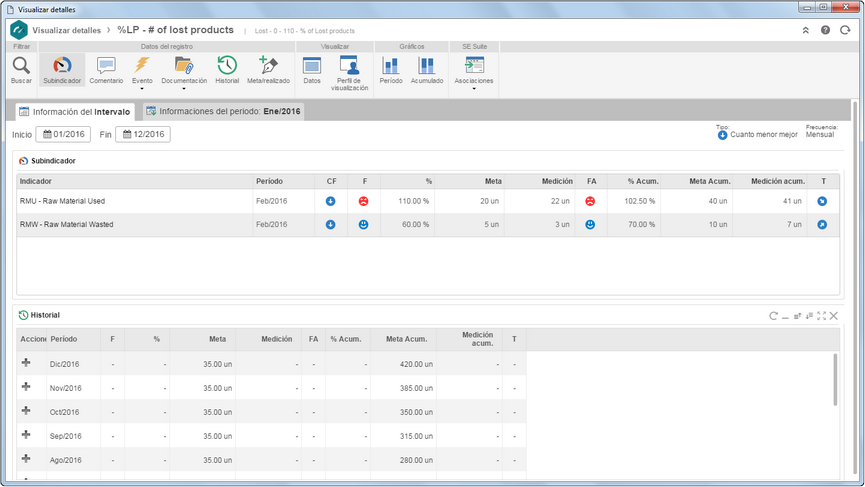Move Historial panel up
The width and height of the screenshot is (865, 487).
[x=797, y=316]
